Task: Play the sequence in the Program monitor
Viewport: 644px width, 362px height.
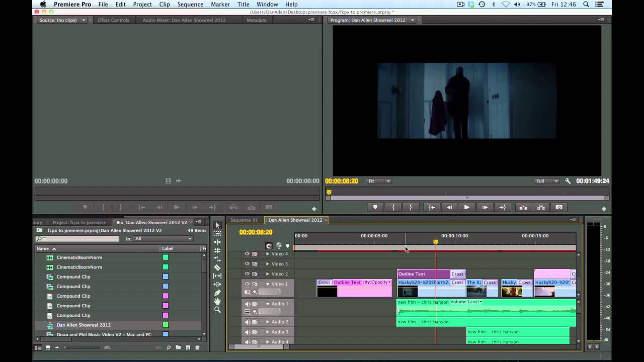Action: pos(467,207)
